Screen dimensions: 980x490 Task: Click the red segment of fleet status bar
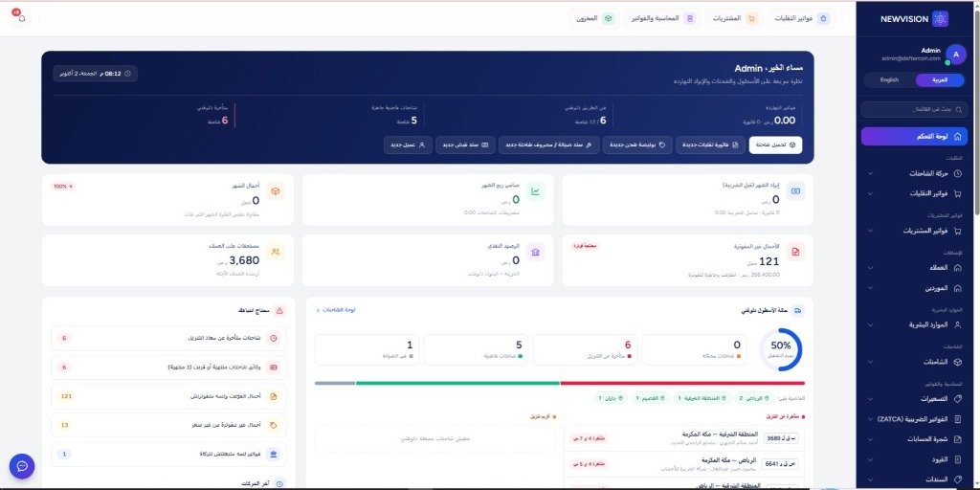(x=682, y=383)
